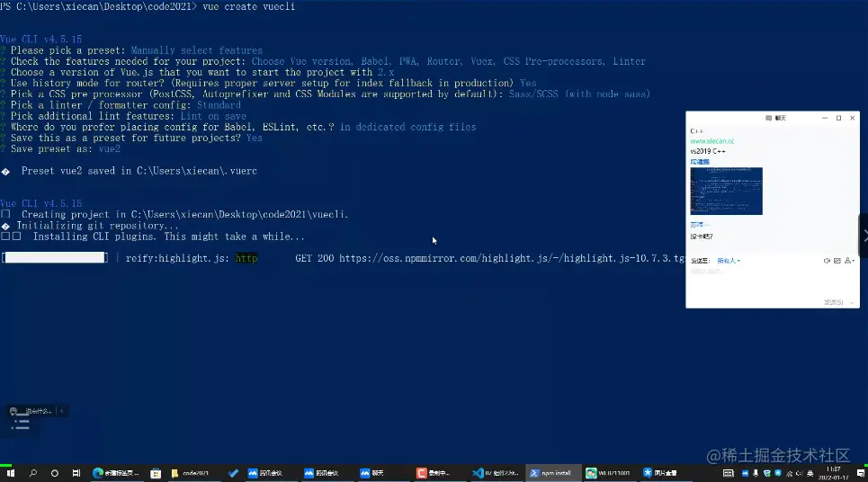Image resolution: width=868 pixels, height=482 pixels.
Task: Click the '没卡吧?' chat message
Action: 702,237
